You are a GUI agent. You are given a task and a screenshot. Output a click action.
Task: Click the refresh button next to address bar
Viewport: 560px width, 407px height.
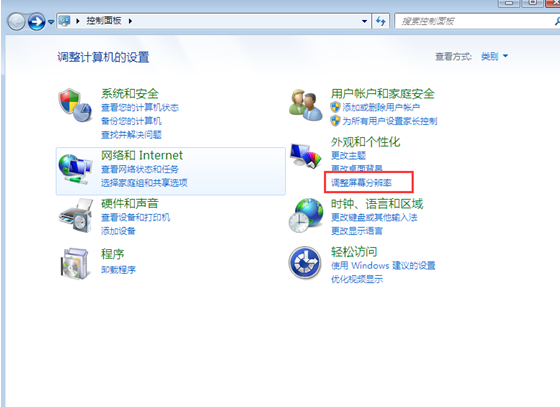(380, 21)
